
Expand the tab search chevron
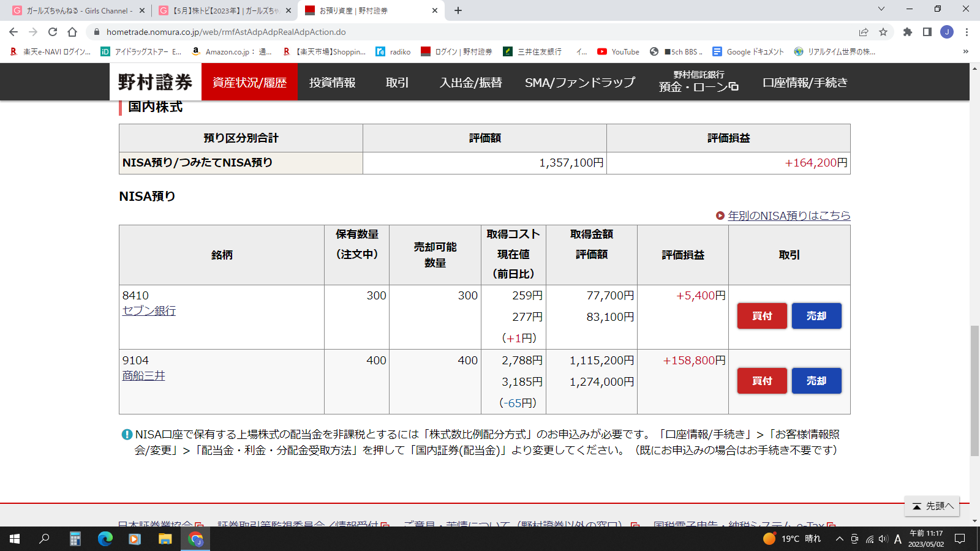point(881,9)
